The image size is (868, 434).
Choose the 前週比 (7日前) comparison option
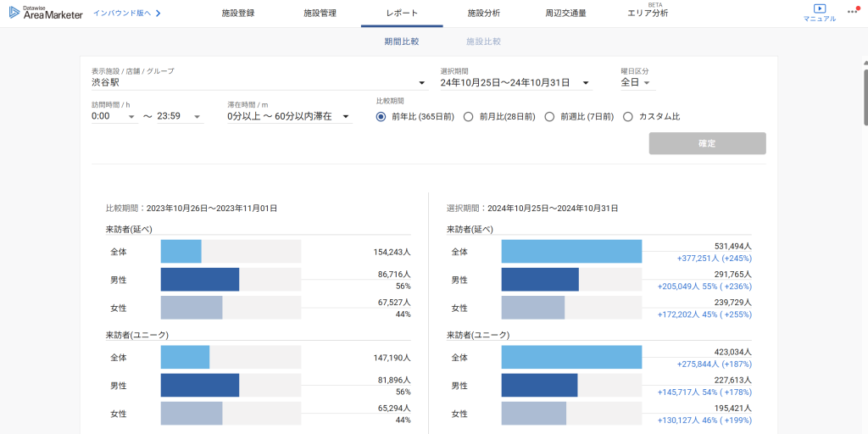pyautogui.click(x=549, y=116)
